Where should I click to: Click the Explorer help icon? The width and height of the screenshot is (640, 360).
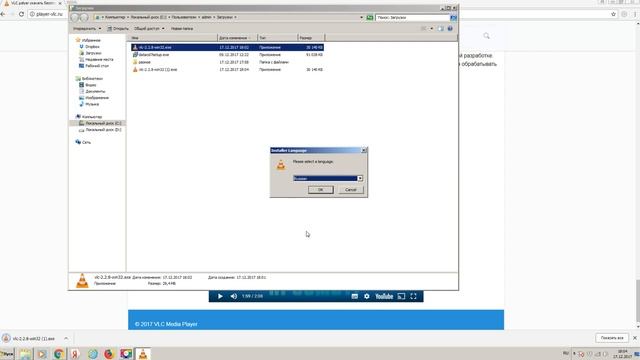click(450, 29)
